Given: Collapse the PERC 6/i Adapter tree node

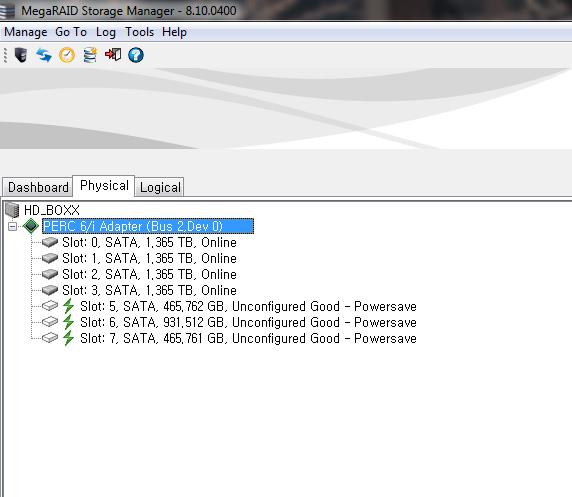Looking at the screenshot, I should [12, 227].
